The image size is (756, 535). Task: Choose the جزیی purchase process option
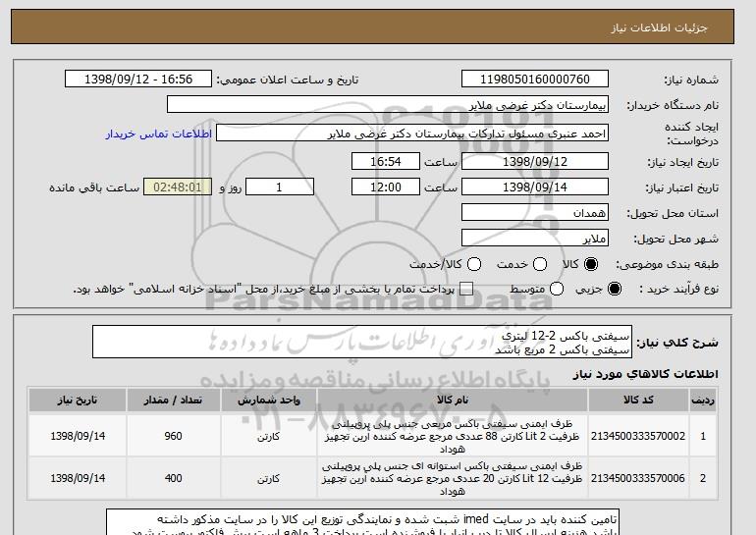[x=615, y=289]
